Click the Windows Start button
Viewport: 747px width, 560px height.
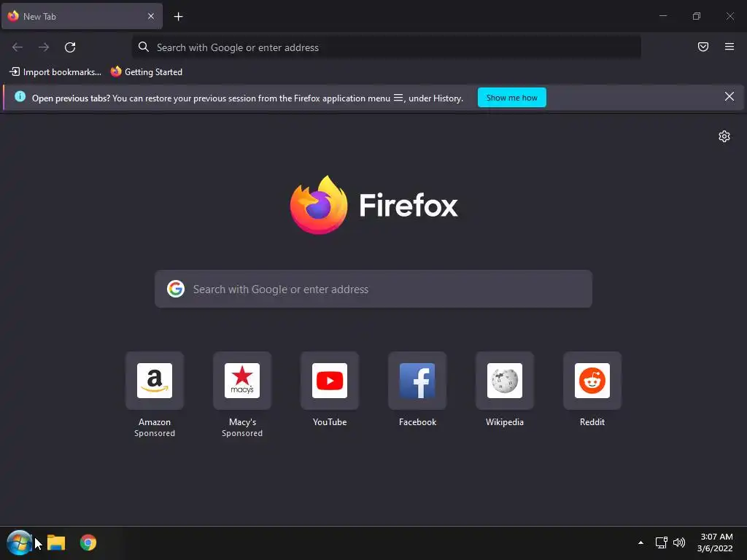pos(19,542)
